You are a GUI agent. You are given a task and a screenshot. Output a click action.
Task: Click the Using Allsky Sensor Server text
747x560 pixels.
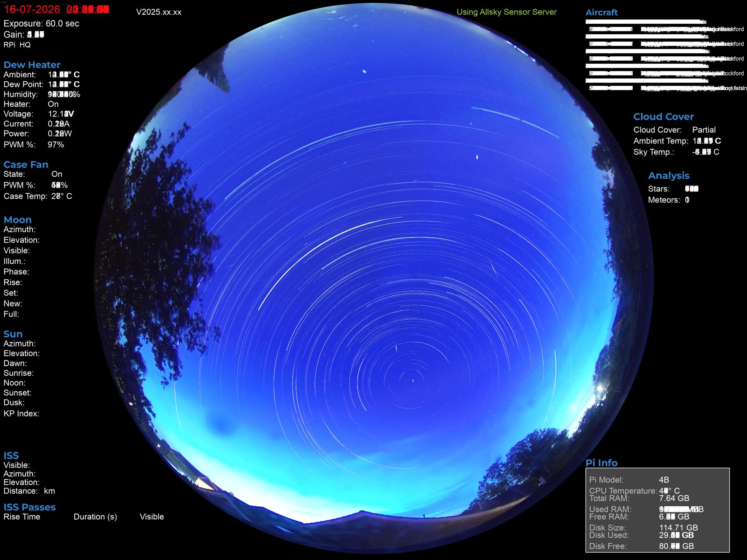(x=507, y=12)
